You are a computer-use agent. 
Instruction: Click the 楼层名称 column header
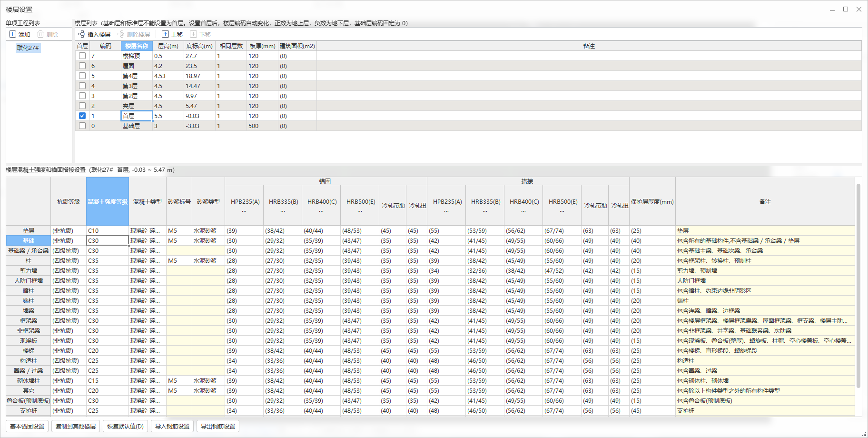137,46
